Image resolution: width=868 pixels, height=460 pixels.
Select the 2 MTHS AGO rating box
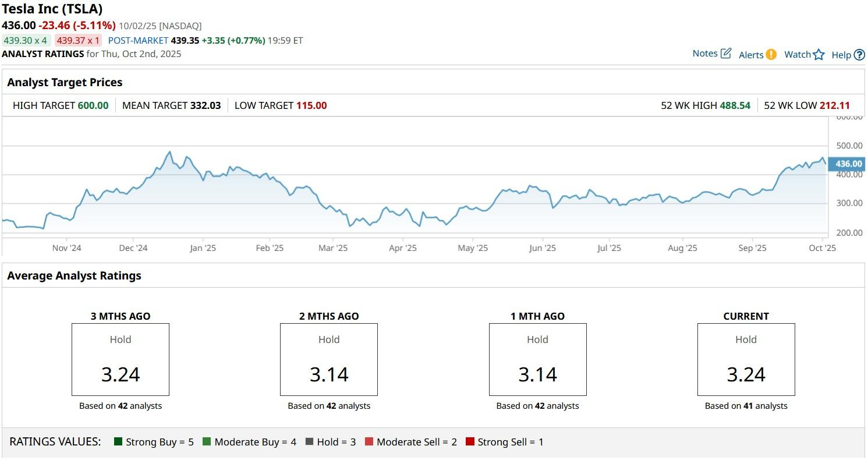pos(329,360)
